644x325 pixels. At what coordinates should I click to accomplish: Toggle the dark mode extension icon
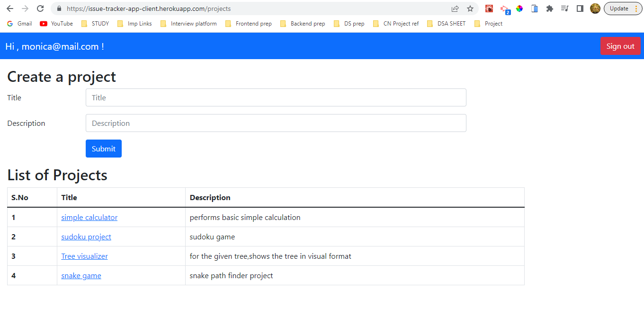pyautogui.click(x=580, y=9)
